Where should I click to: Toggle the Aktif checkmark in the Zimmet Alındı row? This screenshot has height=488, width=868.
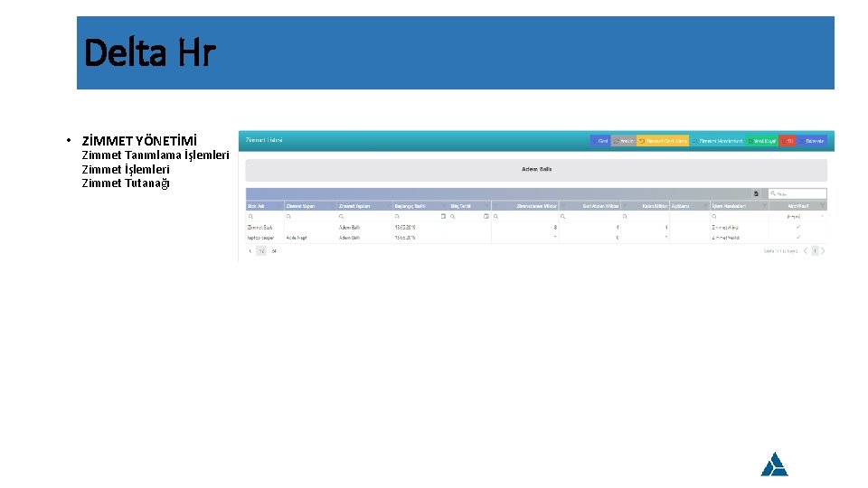[797, 227]
